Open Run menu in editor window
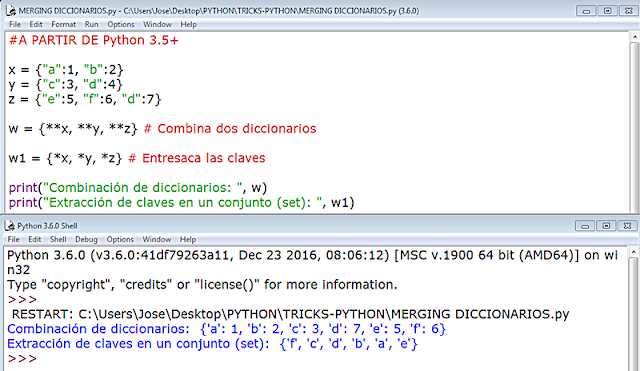 tap(91, 24)
